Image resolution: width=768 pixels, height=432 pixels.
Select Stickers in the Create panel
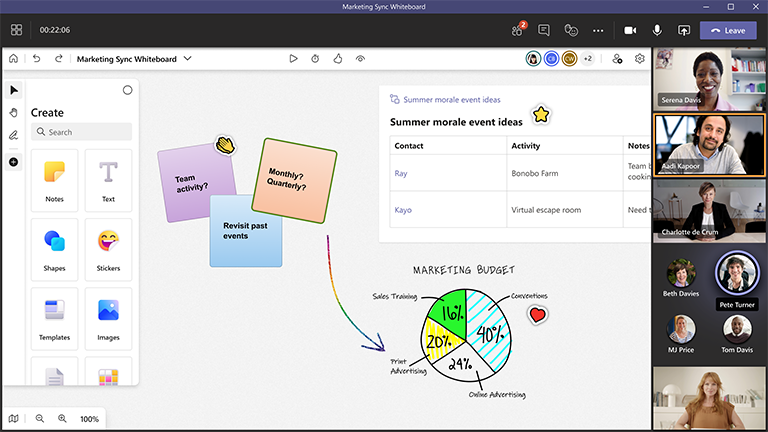tap(108, 250)
